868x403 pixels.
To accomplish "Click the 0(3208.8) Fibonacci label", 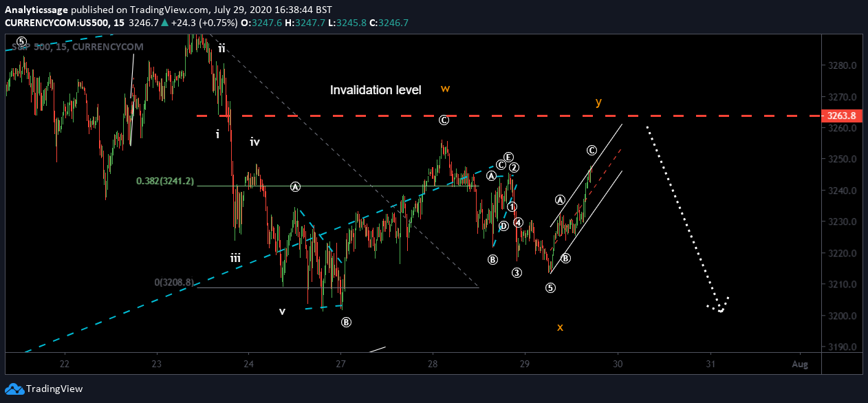I will point(175,282).
